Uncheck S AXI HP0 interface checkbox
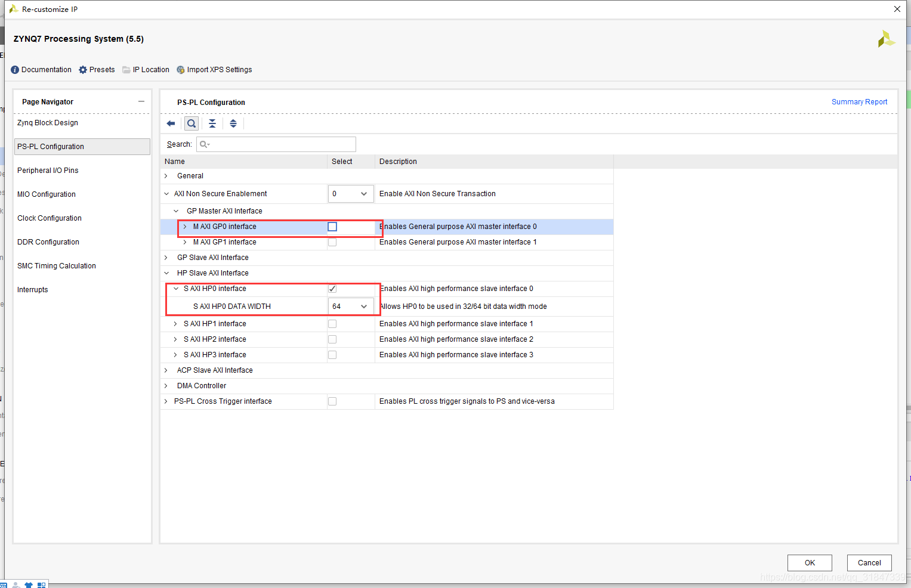Screen dimensions: 911x588 (x=332, y=289)
